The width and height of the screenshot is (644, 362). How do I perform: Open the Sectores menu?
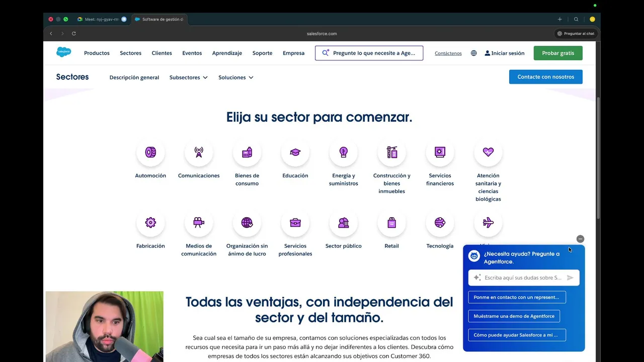coord(130,53)
